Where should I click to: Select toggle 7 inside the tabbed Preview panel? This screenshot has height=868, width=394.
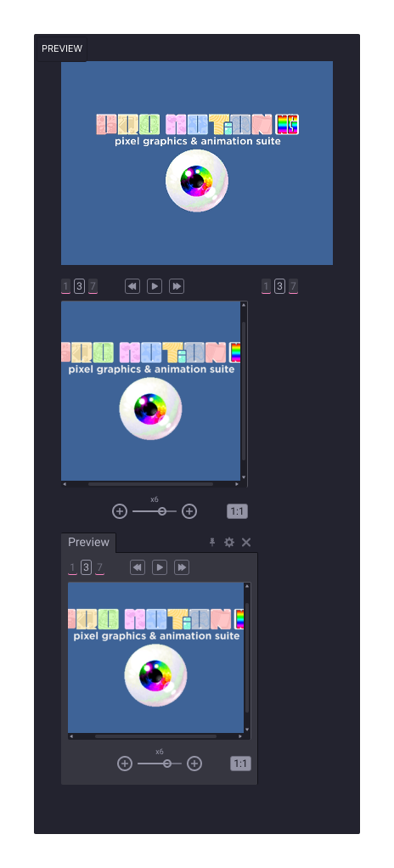point(99,567)
